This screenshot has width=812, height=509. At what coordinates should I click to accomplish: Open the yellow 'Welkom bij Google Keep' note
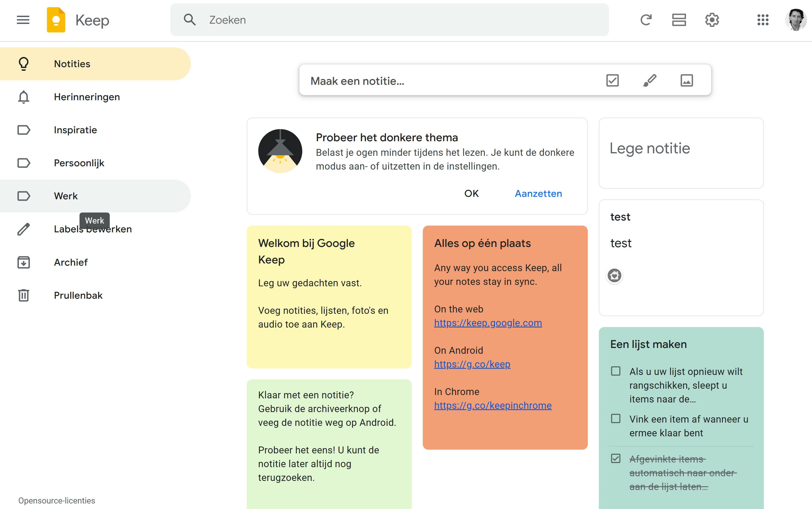pos(329,296)
